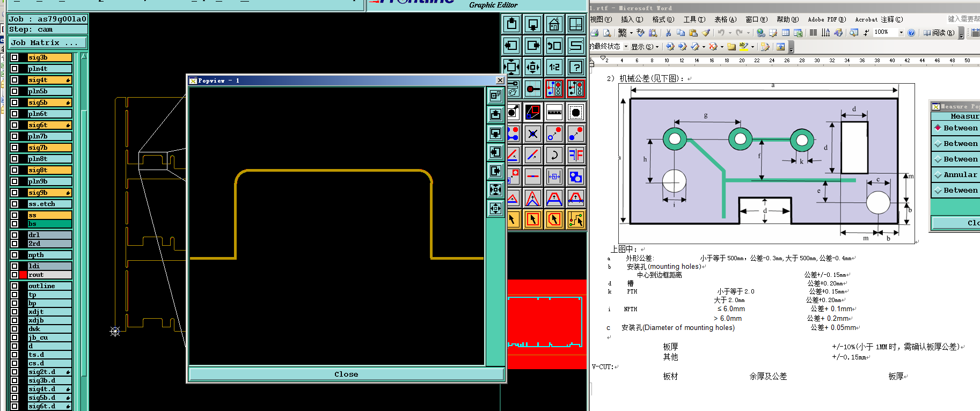Viewport: 980px width, 411px height.
Task: Open the 表格(A) menu in Word
Action: pos(725,19)
